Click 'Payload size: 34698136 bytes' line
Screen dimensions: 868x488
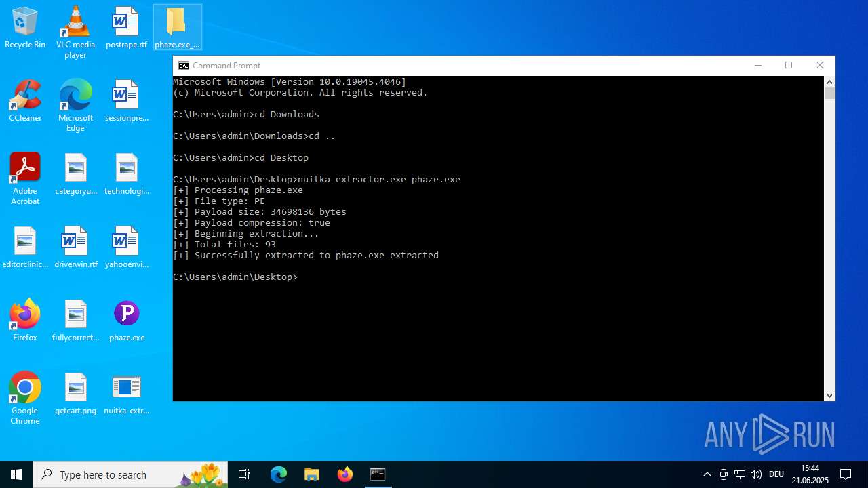(260, 212)
